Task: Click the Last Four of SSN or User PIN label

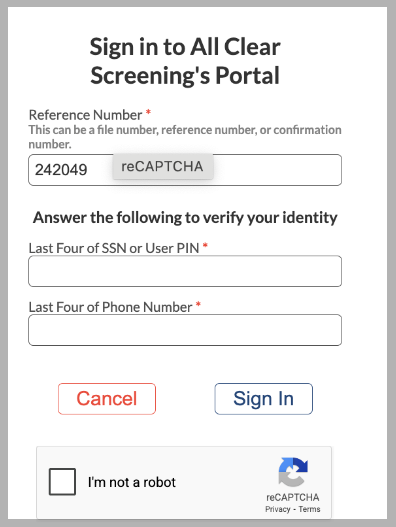Action: [114, 248]
